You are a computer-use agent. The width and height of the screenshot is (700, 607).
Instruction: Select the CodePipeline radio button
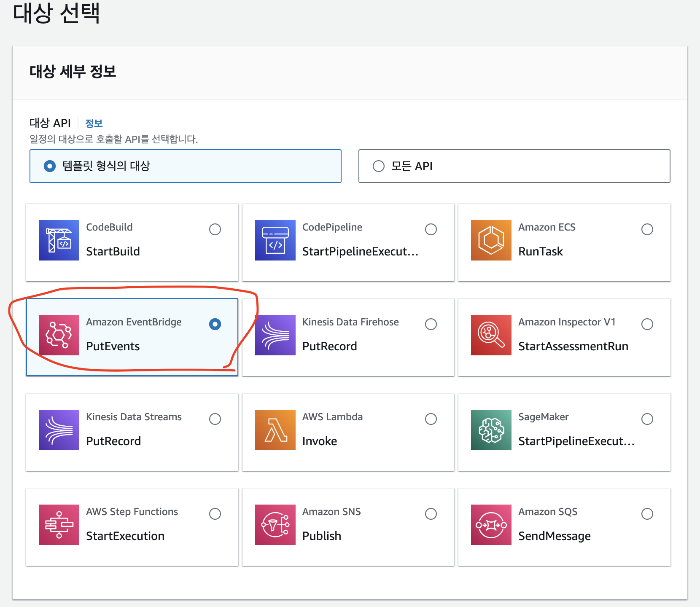431,229
